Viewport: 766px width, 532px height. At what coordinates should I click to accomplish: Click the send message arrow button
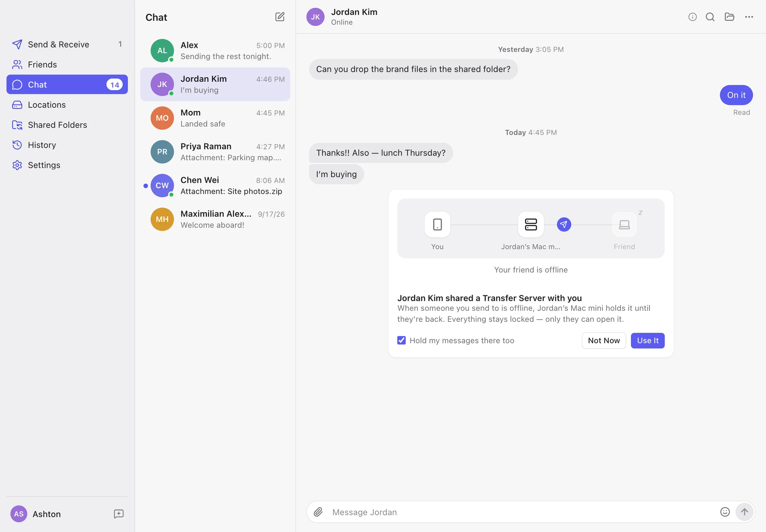click(x=744, y=512)
